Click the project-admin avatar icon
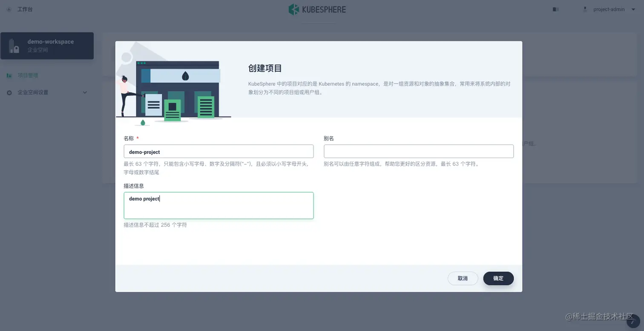The height and width of the screenshot is (331, 644). click(x=585, y=9)
